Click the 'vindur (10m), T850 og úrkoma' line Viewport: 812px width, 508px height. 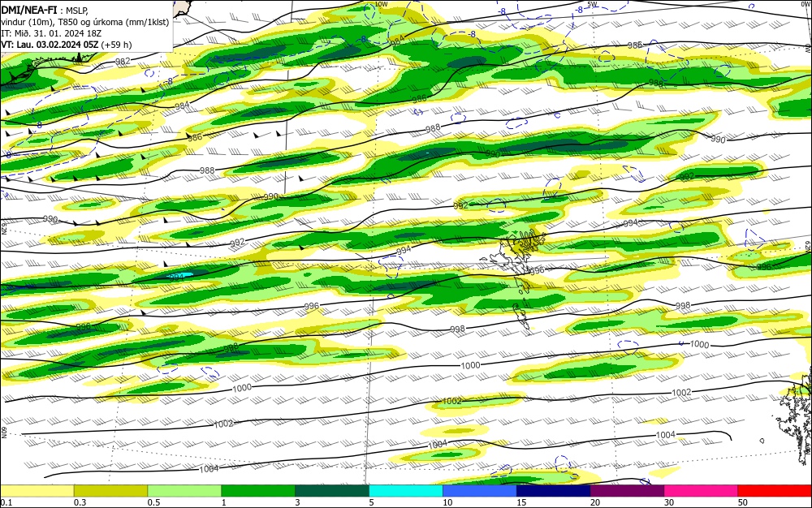pyautogui.click(x=85, y=22)
